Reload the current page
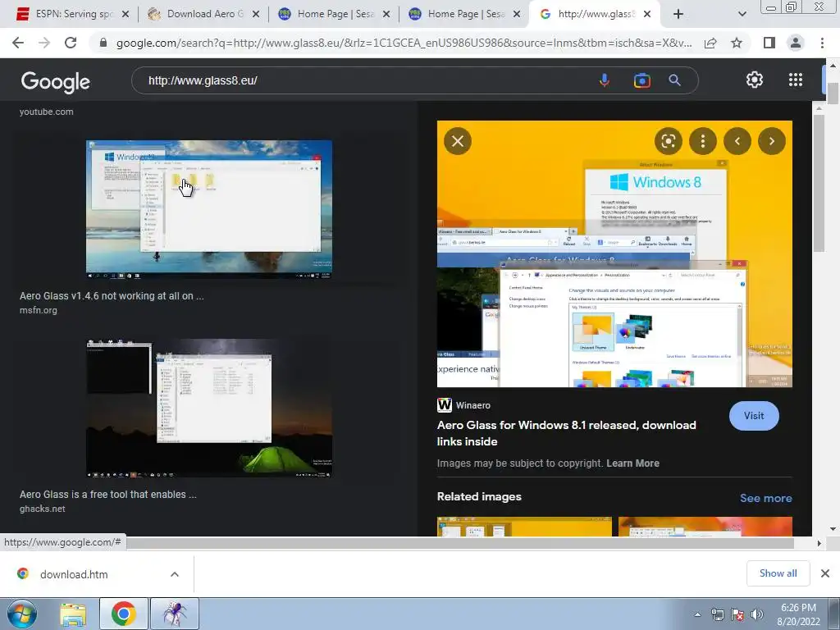Screen dimensions: 840x630 71,43
